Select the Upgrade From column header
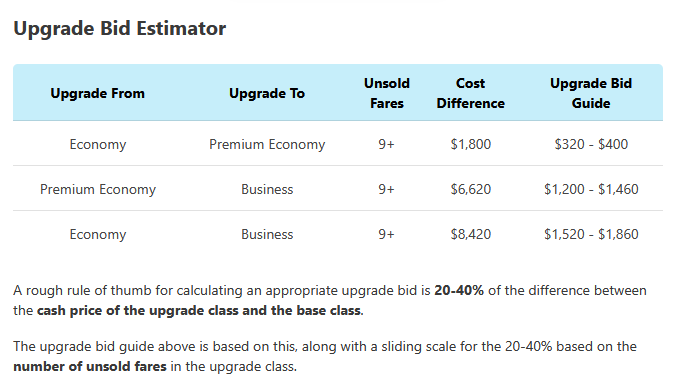Screen dimensions: 676x388 coord(97,93)
